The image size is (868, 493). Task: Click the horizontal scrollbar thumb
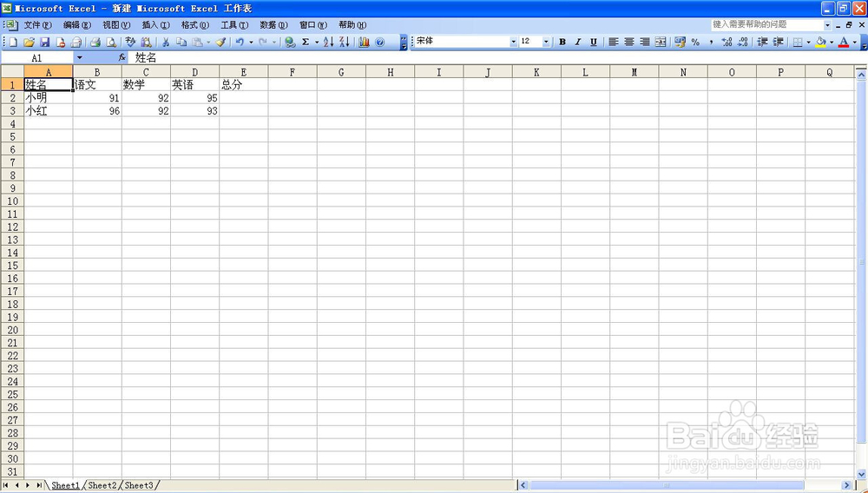[667, 485]
